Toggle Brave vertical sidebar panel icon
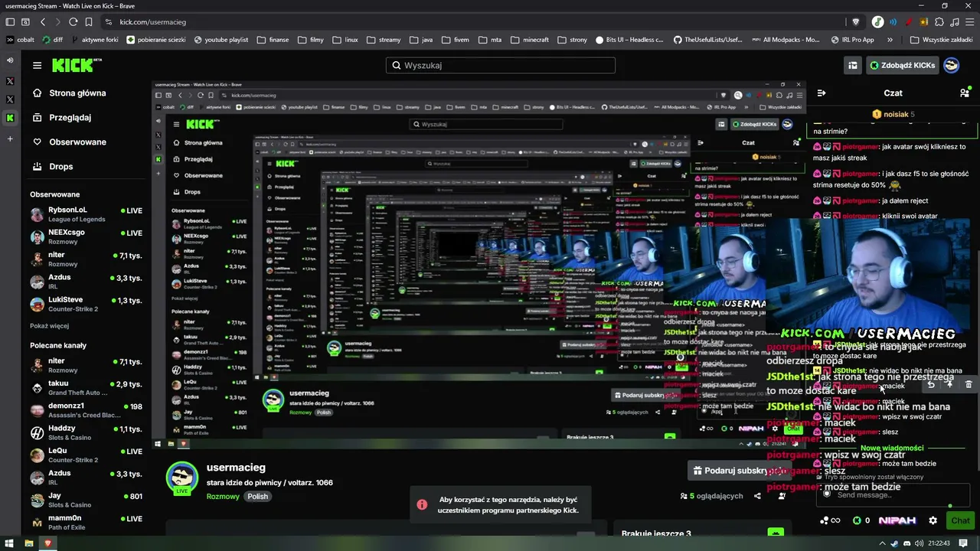 point(10,21)
